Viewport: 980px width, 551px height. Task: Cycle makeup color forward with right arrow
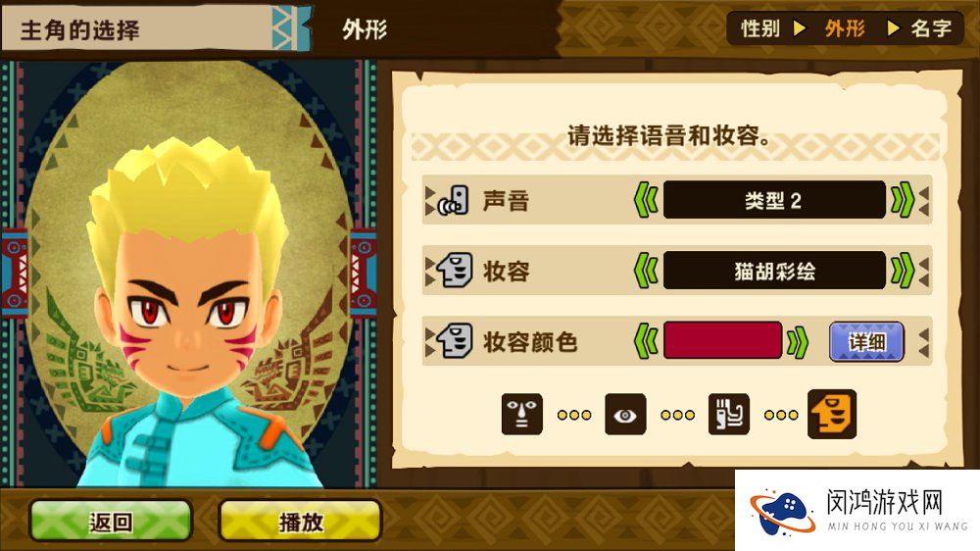click(798, 341)
